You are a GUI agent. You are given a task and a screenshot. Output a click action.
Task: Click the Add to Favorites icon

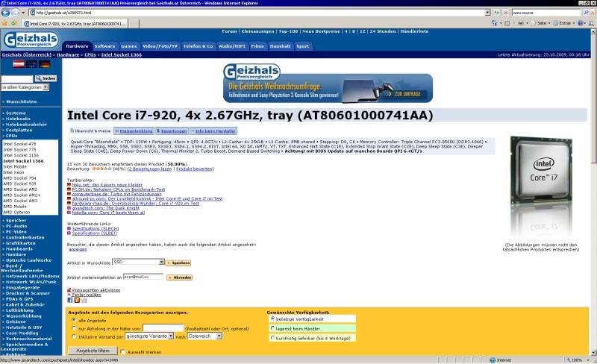click(x=14, y=23)
